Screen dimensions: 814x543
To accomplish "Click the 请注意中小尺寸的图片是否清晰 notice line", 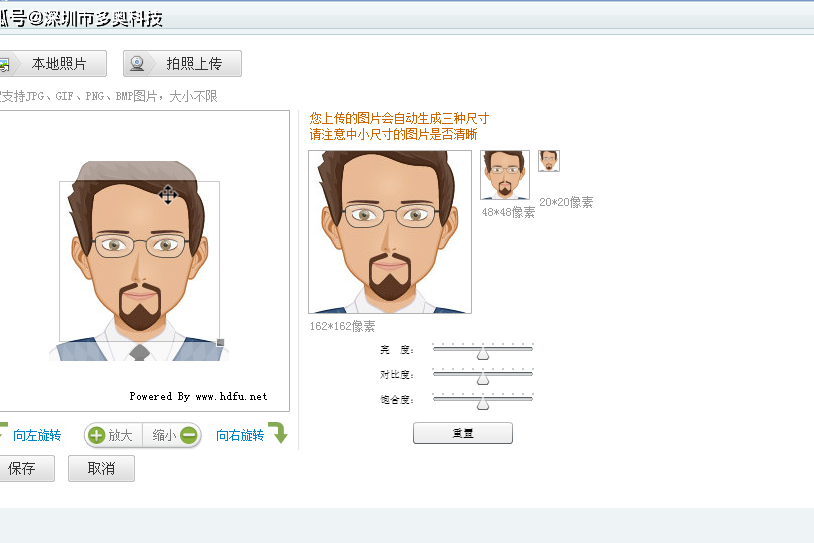I will pyautogui.click(x=393, y=134).
